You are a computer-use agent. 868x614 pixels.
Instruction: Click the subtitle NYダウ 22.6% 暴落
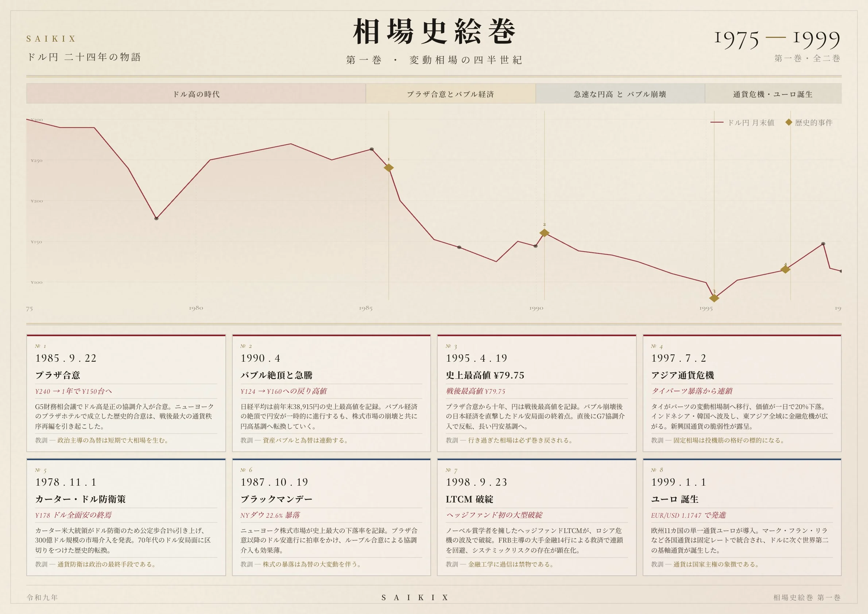[x=270, y=515]
